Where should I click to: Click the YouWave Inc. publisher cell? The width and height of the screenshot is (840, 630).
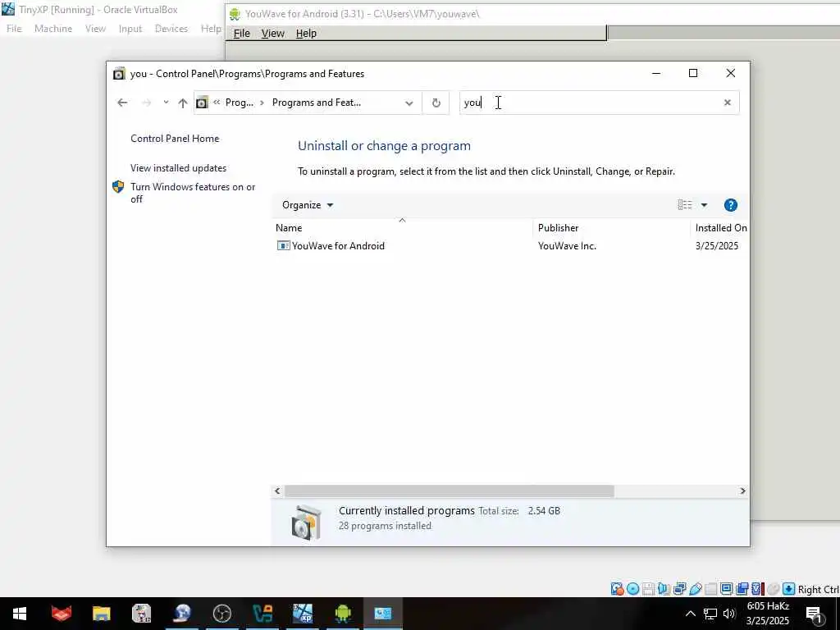point(568,246)
